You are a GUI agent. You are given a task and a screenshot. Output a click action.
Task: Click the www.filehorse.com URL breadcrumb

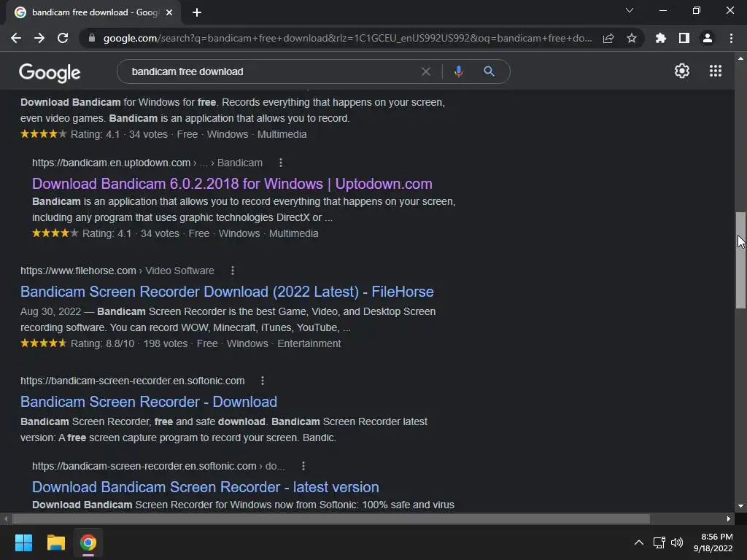click(x=117, y=271)
